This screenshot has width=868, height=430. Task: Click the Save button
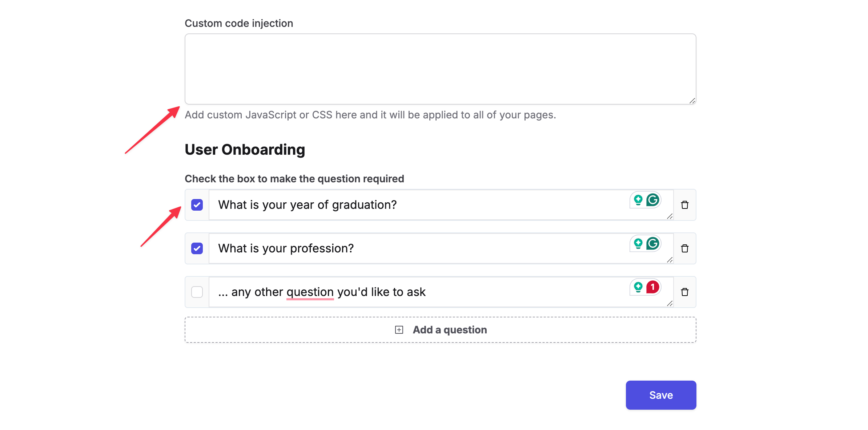click(x=661, y=395)
